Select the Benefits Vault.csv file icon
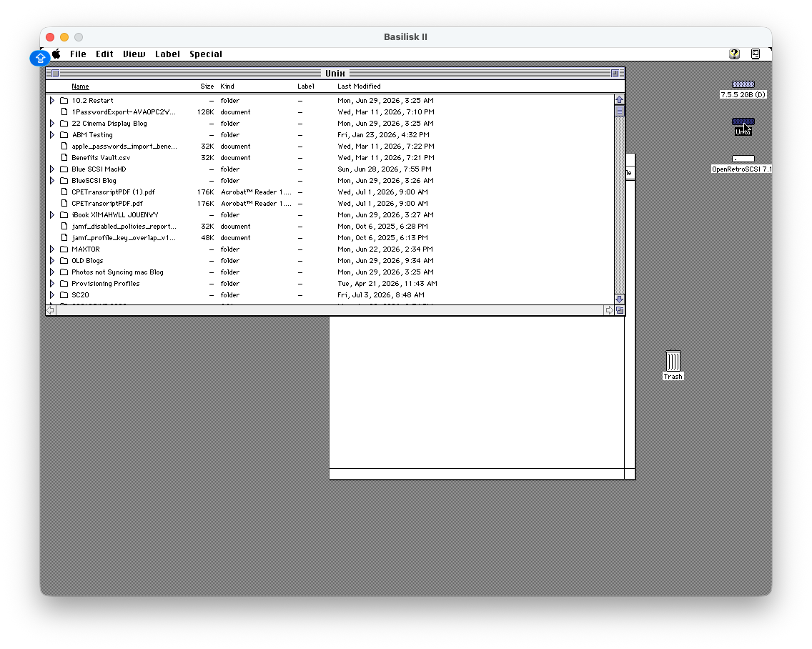812x649 pixels. pyautogui.click(x=64, y=157)
